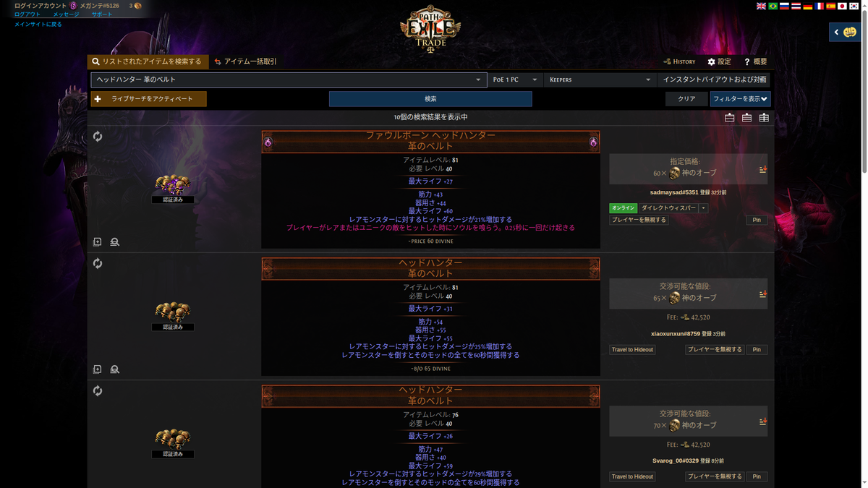Screen dimensions: 868x488
Task: Open the question mark 概要 page
Action: pyautogui.click(x=755, y=62)
